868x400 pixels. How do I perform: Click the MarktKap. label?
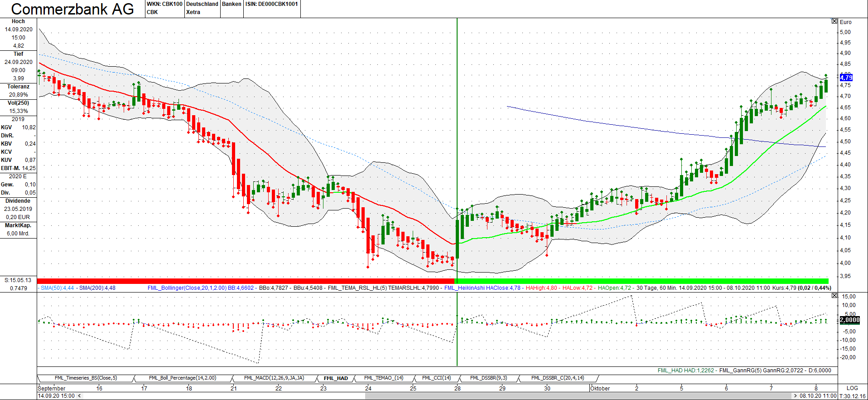pyautogui.click(x=18, y=225)
